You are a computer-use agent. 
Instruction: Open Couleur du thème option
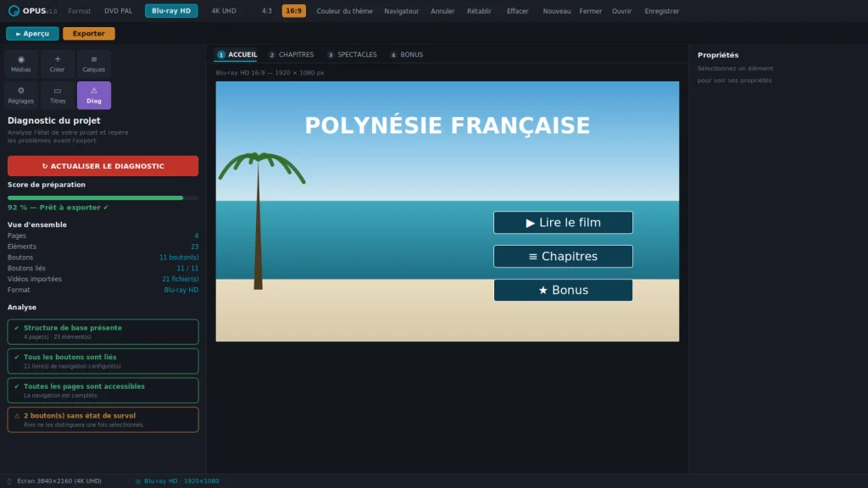click(x=344, y=11)
